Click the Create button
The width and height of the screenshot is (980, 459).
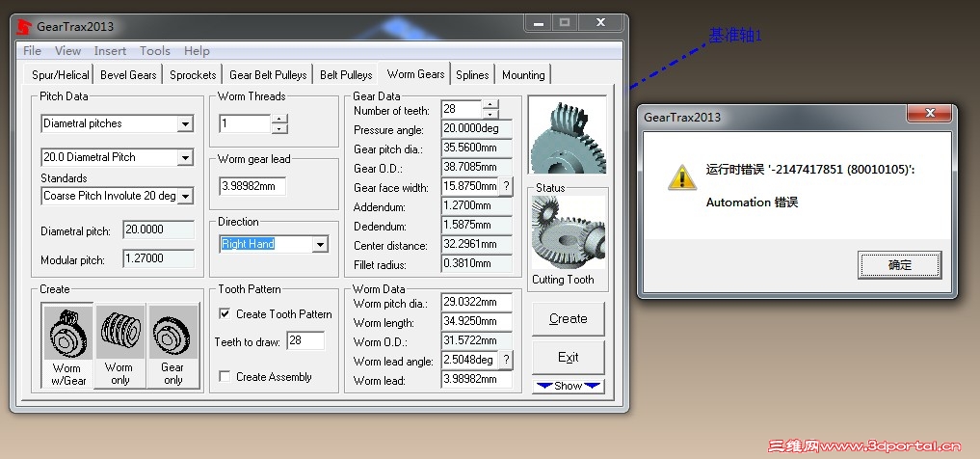(x=569, y=319)
